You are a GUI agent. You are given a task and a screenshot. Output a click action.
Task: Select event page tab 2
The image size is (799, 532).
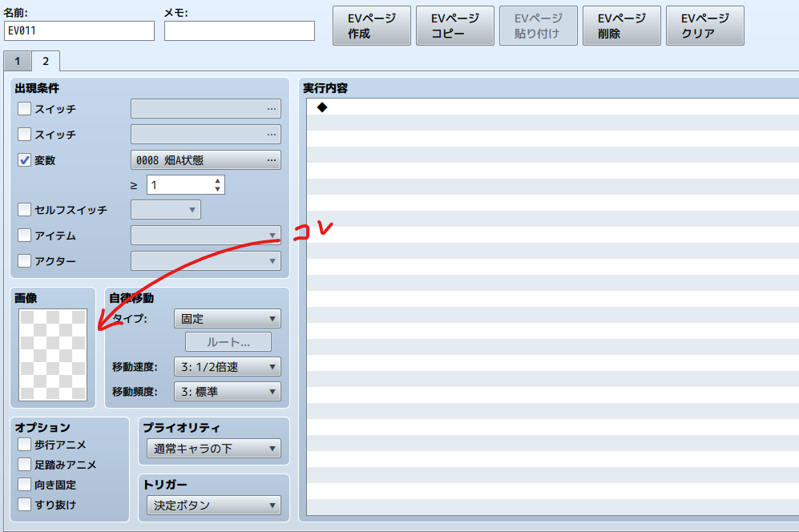pyautogui.click(x=46, y=61)
